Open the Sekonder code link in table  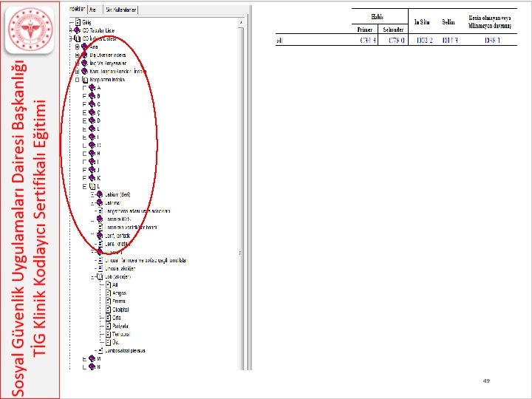[396, 40]
